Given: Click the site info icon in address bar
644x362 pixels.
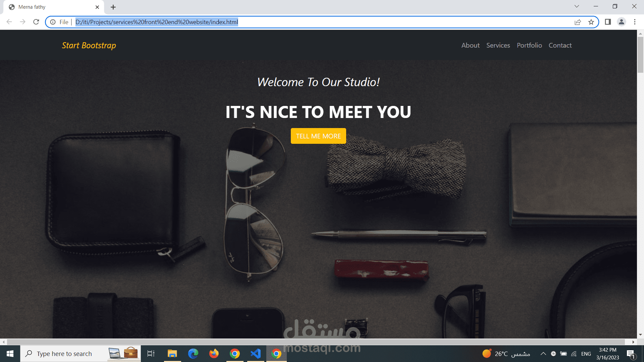Looking at the screenshot, I should pyautogui.click(x=53, y=22).
